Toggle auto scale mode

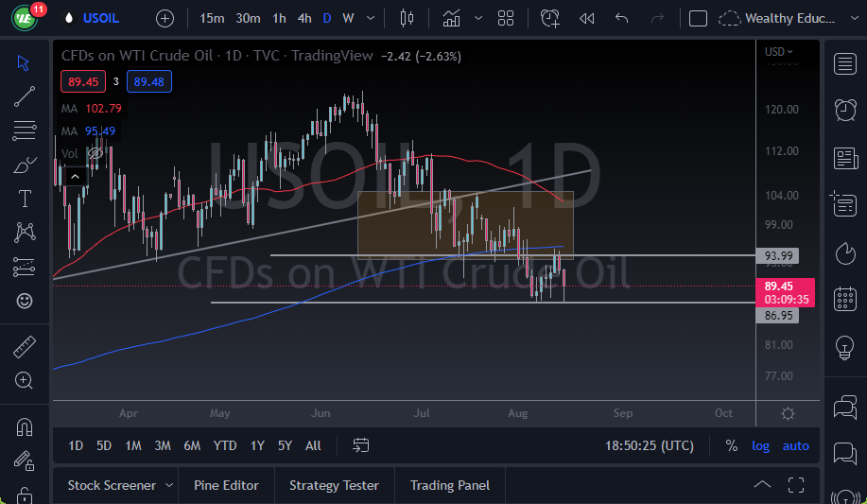[796, 446]
